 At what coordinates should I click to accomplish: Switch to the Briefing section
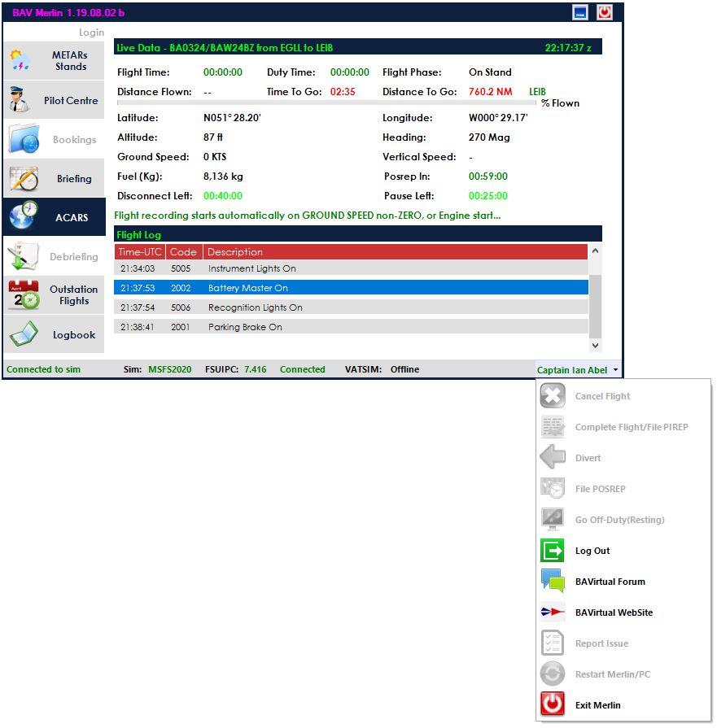coord(54,178)
